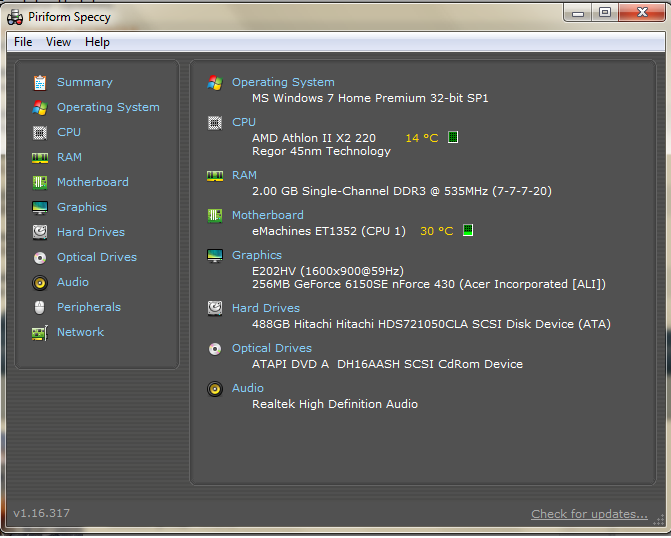The height and width of the screenshot is (538, 671).
Task: Click the E202HV (1600x900@59Hz) text
Action: tap(328, 271)
